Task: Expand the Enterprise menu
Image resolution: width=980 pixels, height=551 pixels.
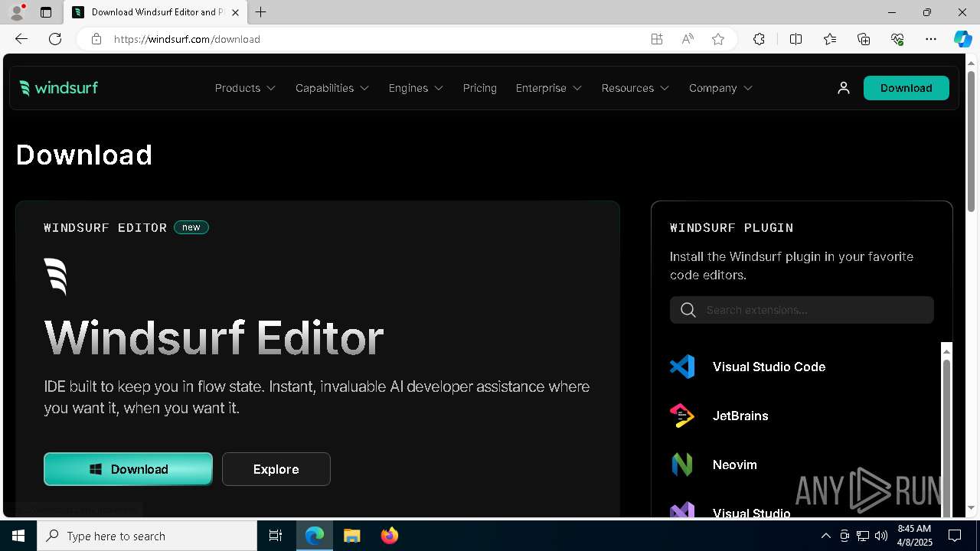Action: [x=548, y=88]
